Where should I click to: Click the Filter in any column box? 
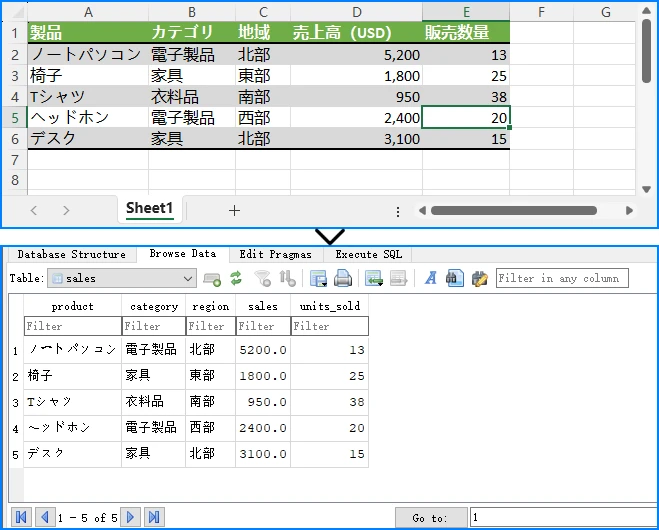point(562,278)
